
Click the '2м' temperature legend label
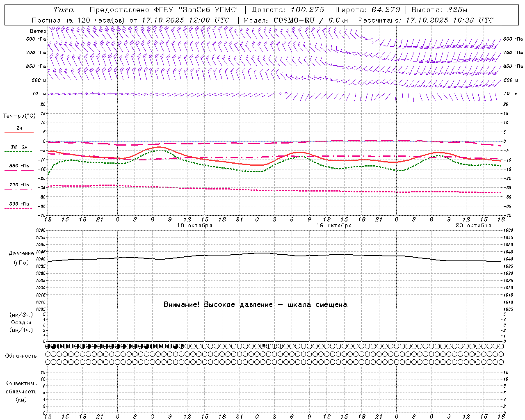click(x=19, y=128)
